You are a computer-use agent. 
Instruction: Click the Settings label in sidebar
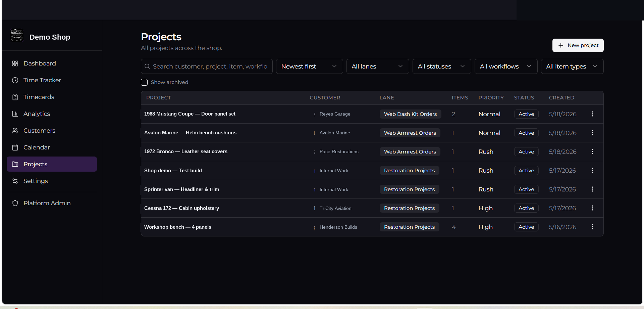pos(36,181)
